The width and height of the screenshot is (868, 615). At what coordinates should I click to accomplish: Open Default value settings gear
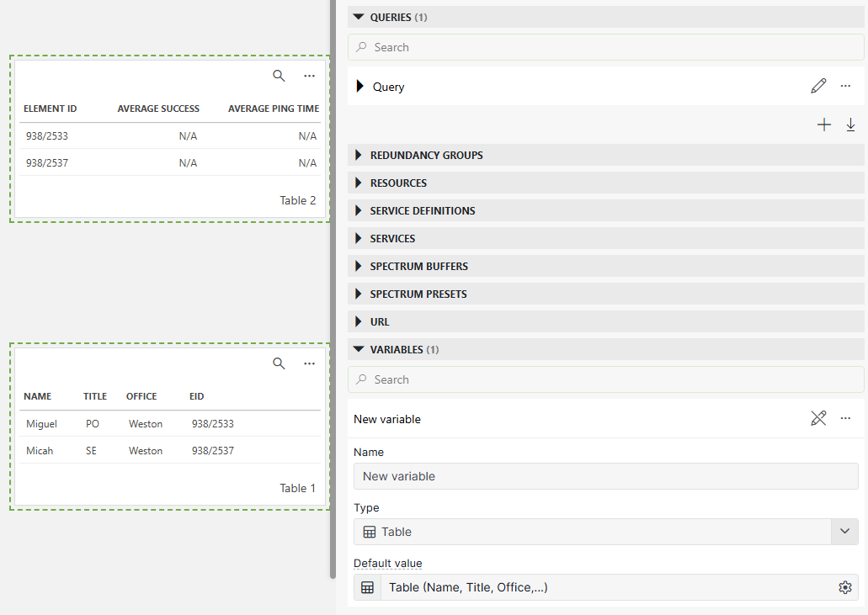[845, 587]
